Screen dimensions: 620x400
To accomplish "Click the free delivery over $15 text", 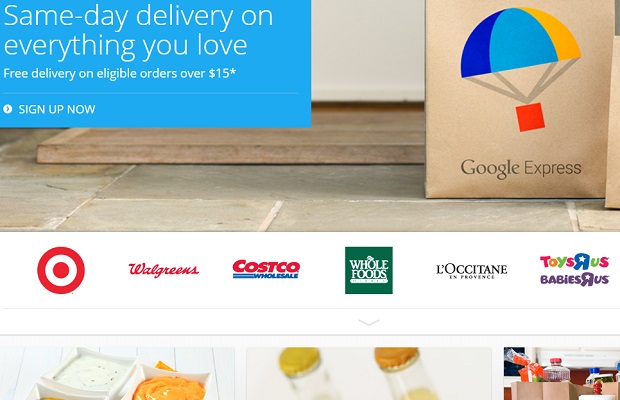I will pyautogui.click(x=119, y=73).
